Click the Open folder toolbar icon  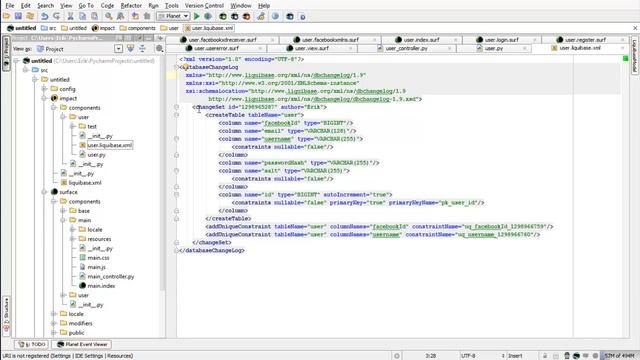[x=7, y=16]
